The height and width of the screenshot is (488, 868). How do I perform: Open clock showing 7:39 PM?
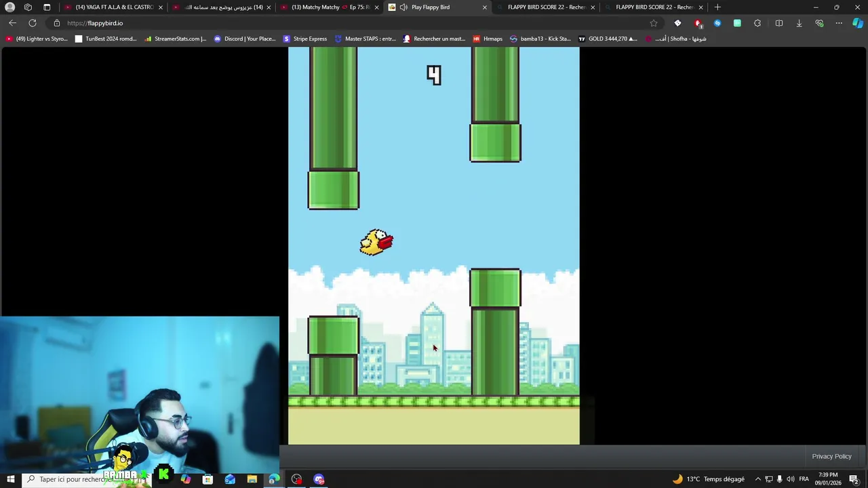pos(828,479)
